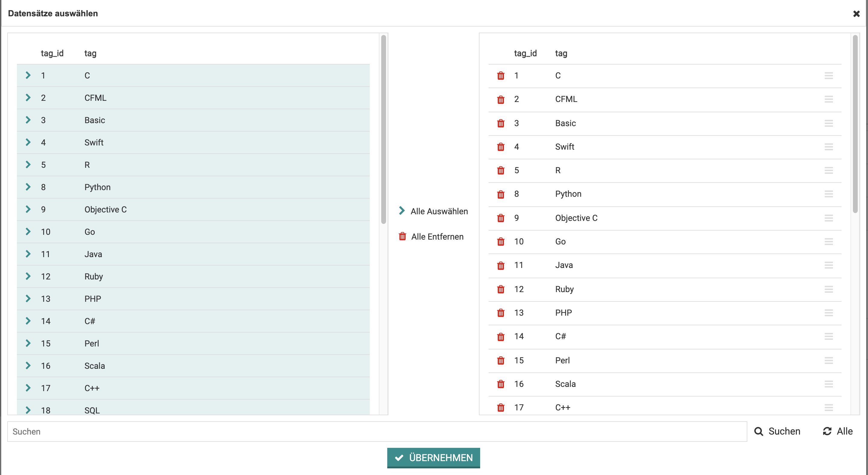This screenshot has width=868, height=475.
Task: Delete C++ from selected records
Action: coord(501,408)
